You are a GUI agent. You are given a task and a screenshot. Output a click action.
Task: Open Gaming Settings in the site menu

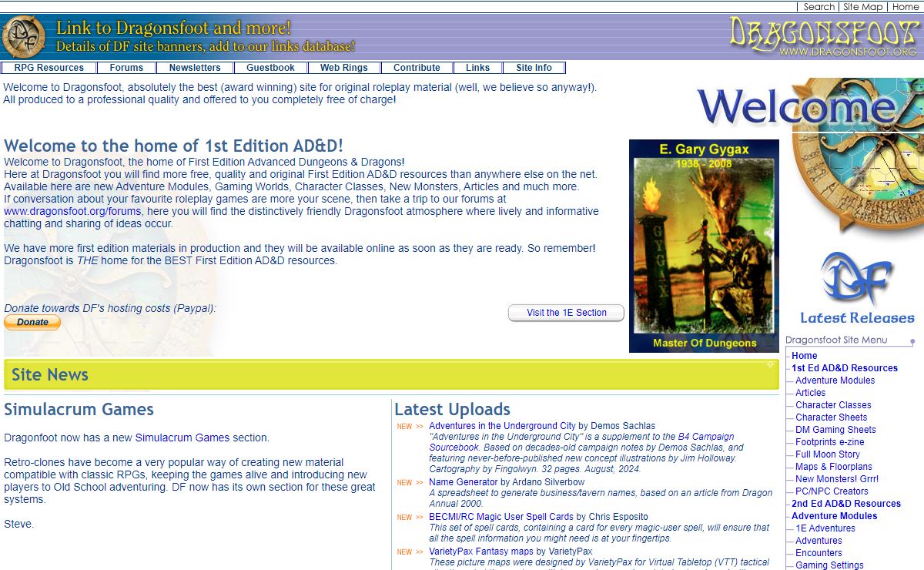[830, 565]
